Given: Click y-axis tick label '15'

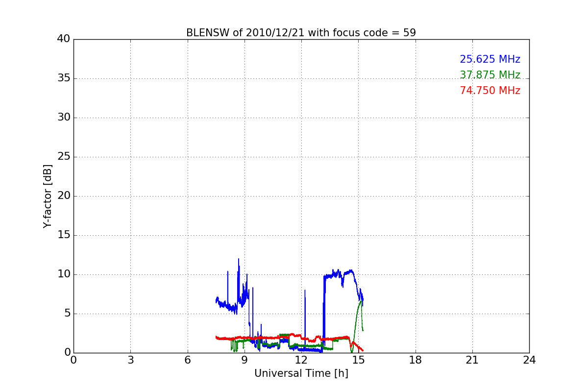Looking at the screenshot, I should click(x=64, y=235).
